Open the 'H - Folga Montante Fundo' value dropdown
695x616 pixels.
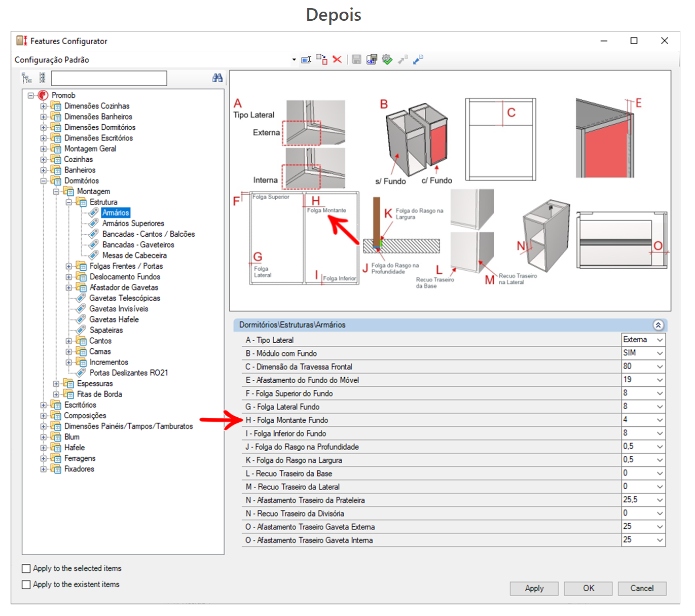[x=660, y=420]
